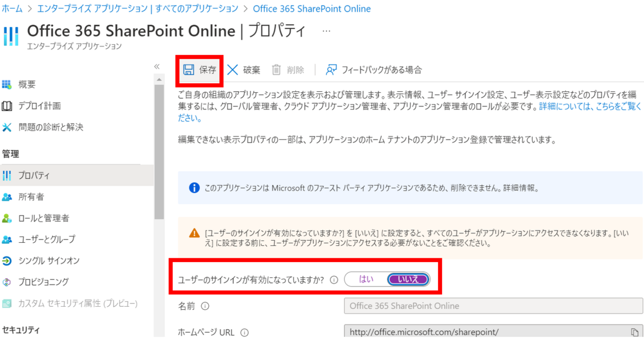
Task: Select the info icon next to ホームページ URL
Action: pyautogui.click(x=245, y=332)
